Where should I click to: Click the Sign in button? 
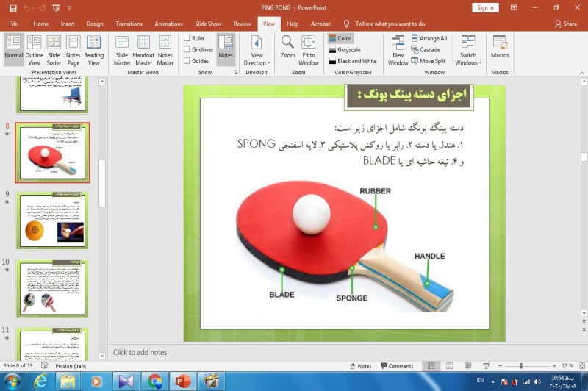pos(485,7)
